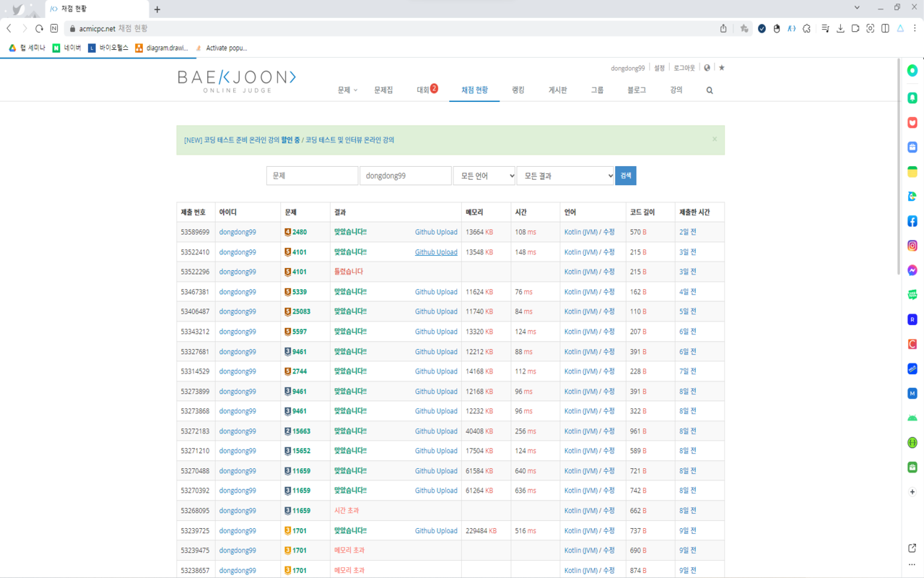Open Facebook from the right sidebar
The width and height of the screenshot is (924, 578).
tap(912, 222)
